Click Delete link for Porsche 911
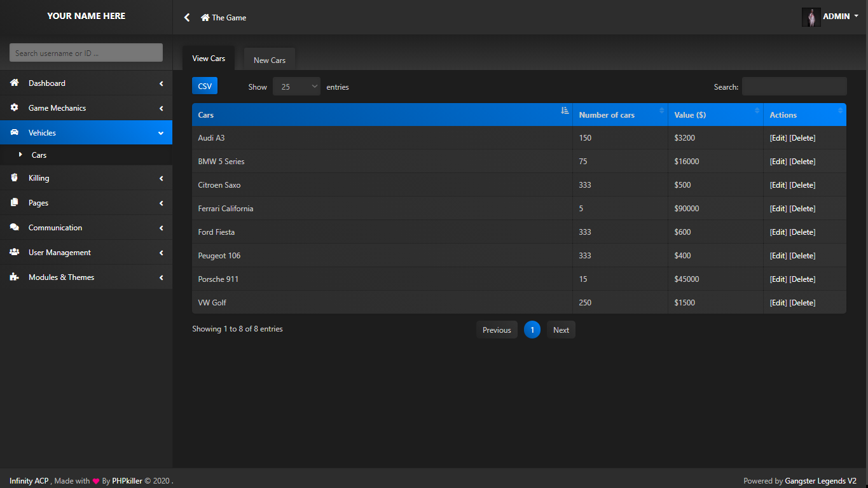The image size is (868, 488). coord(803,279)
